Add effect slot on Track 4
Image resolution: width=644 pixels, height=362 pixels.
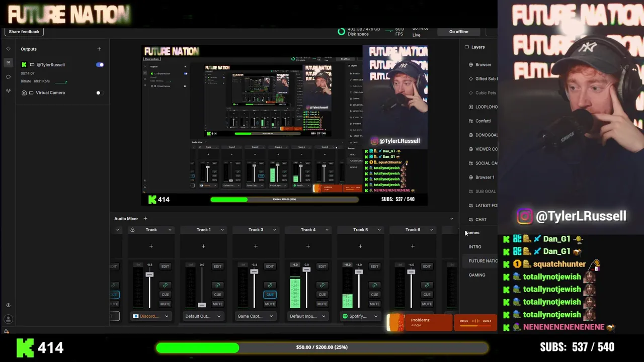[x=308, y=246]
